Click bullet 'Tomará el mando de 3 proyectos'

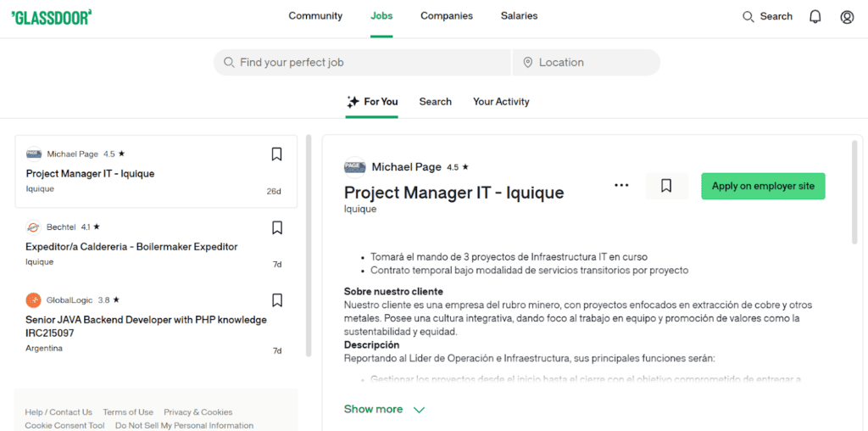tap(509, 257)
